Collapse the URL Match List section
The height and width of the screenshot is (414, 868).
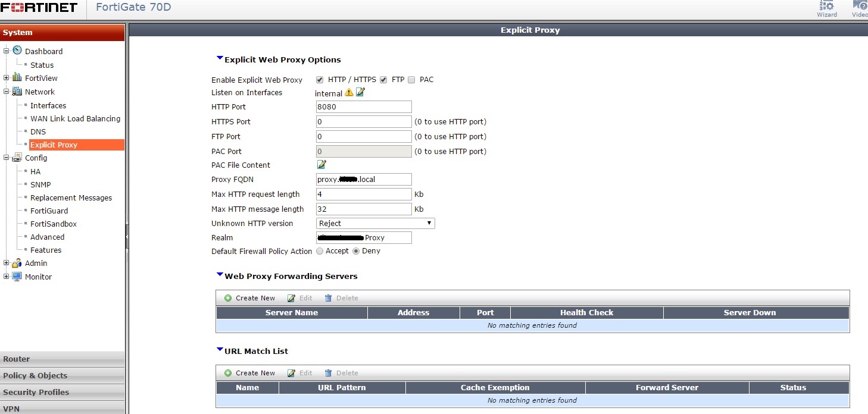[x=220, y=350]
